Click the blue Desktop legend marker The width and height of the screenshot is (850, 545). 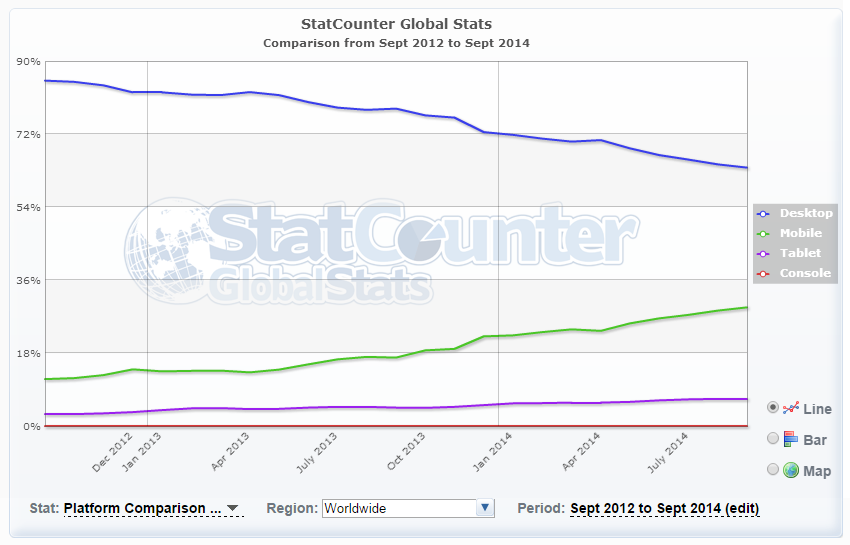(764, 213)
